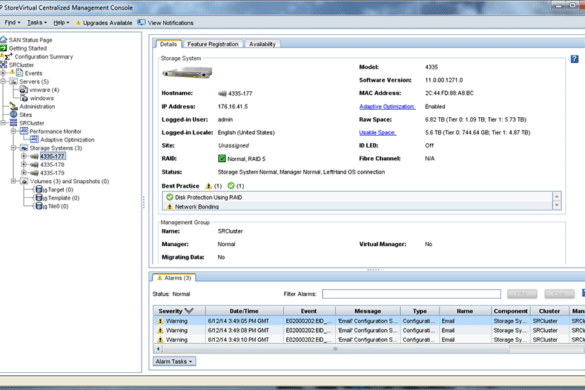Select the Tile0 volume icon

coord(39,206)
